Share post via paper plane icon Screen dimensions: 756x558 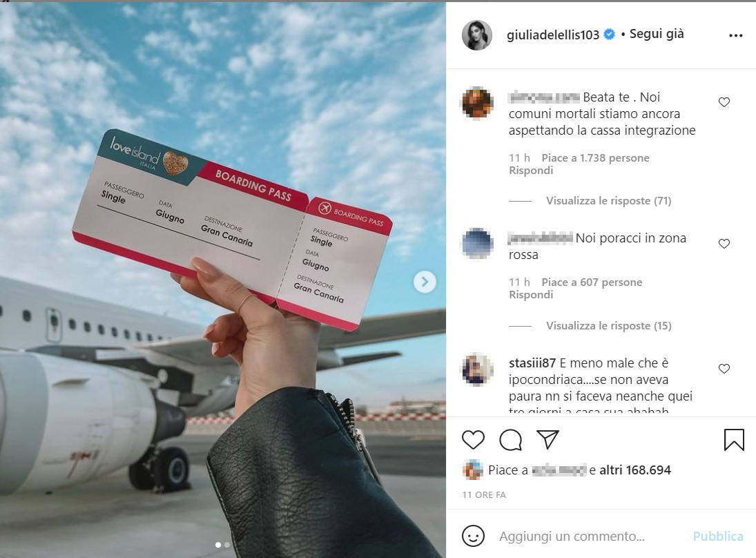point(547,439)
